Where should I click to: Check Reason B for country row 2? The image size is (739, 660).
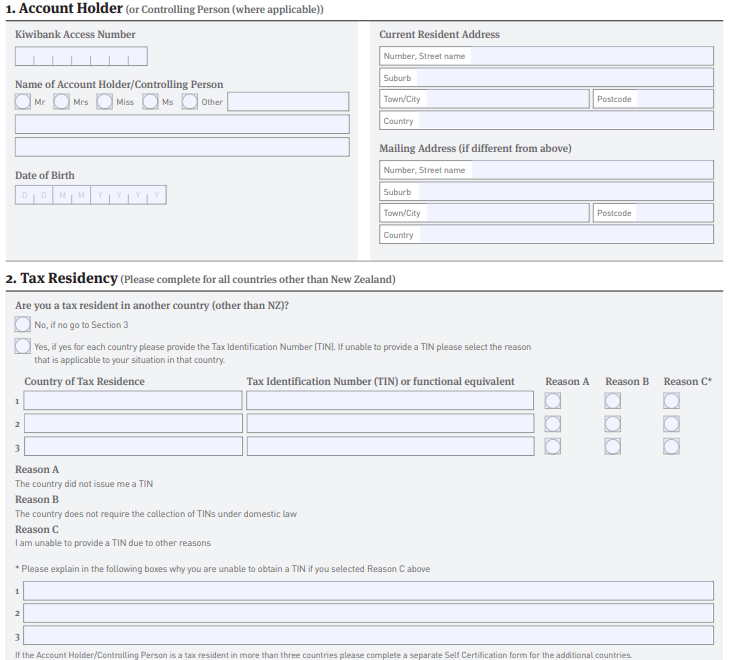pos(612,424)
